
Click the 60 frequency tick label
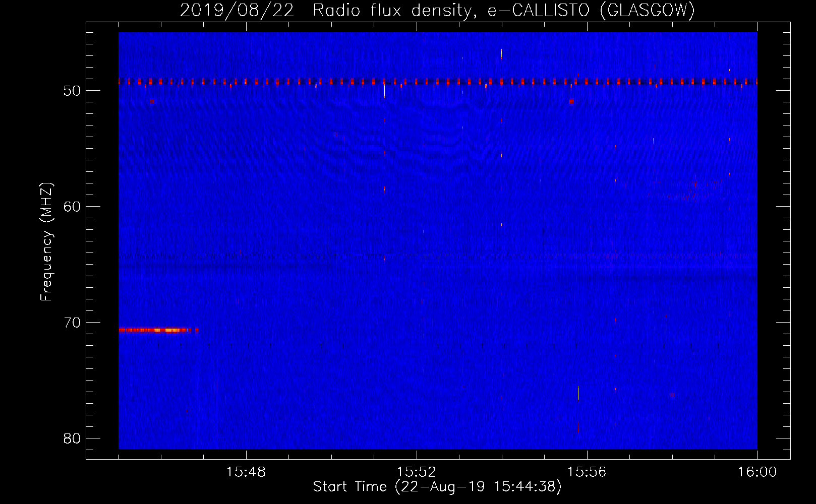point(73,207)
